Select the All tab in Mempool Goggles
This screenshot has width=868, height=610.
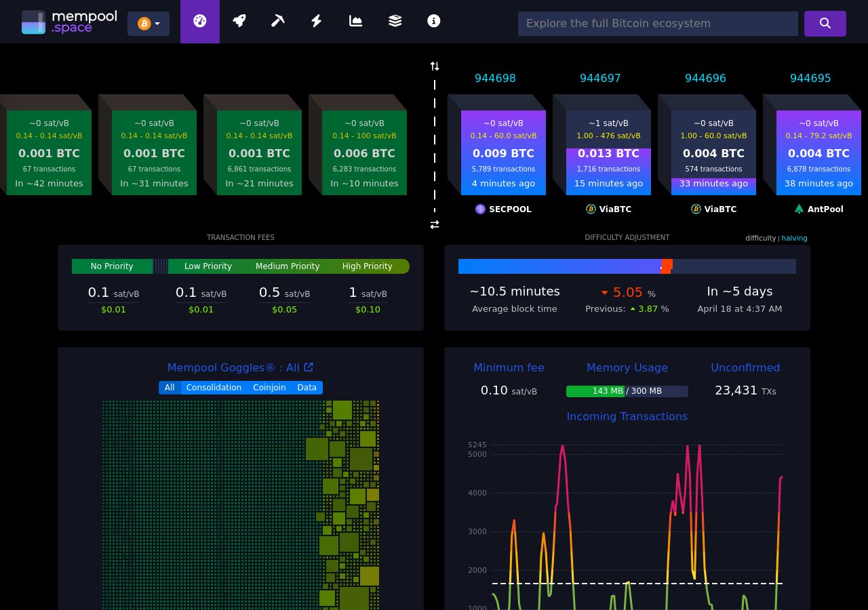click(170, 387)
